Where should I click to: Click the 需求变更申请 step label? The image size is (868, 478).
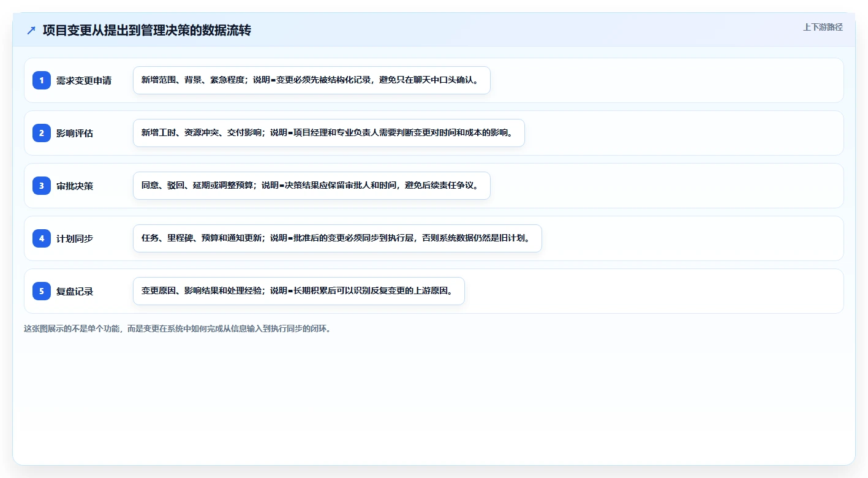tap(84, 80)
